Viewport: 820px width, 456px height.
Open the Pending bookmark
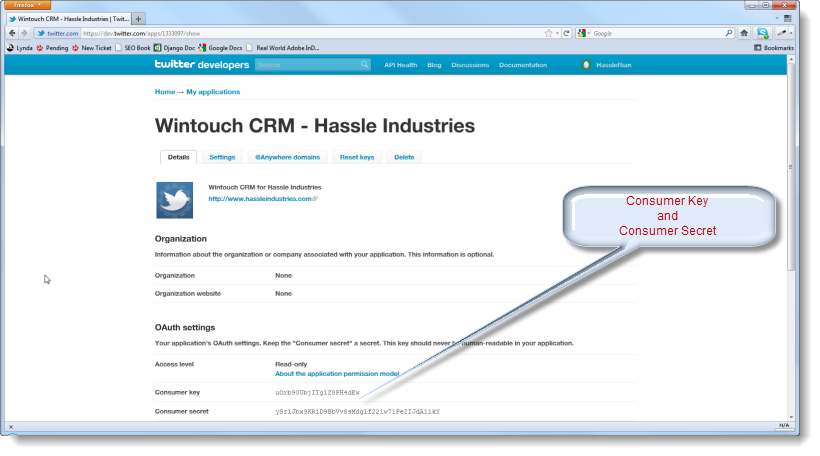point(52,48)
